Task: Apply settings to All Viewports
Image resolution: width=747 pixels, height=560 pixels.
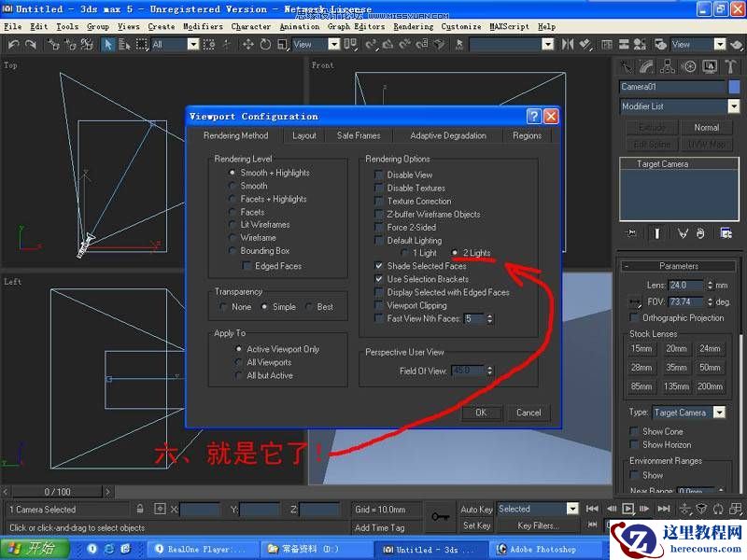Action: pos(239,362)
